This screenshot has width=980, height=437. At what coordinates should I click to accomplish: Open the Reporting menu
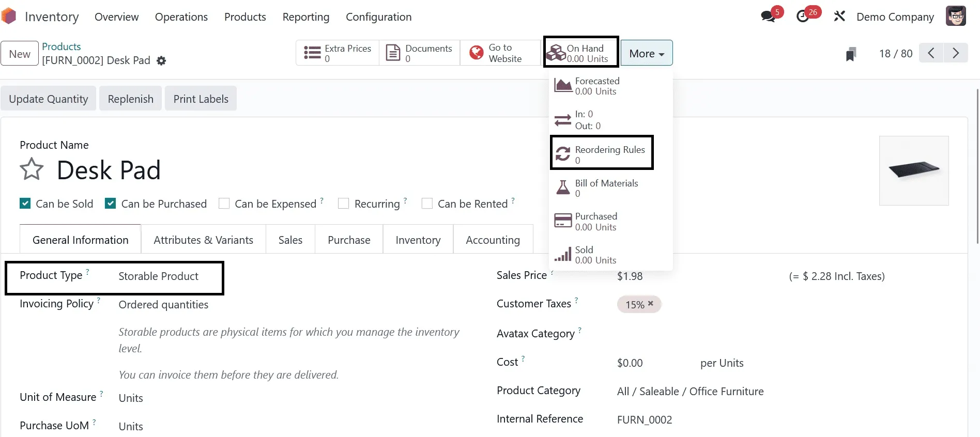306,17
